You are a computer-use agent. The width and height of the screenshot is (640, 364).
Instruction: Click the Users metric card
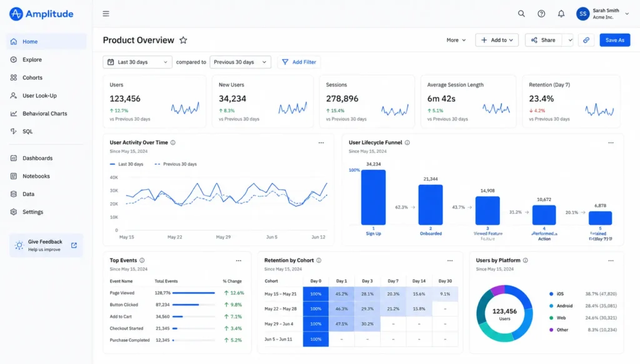click(x=154, y=102)
